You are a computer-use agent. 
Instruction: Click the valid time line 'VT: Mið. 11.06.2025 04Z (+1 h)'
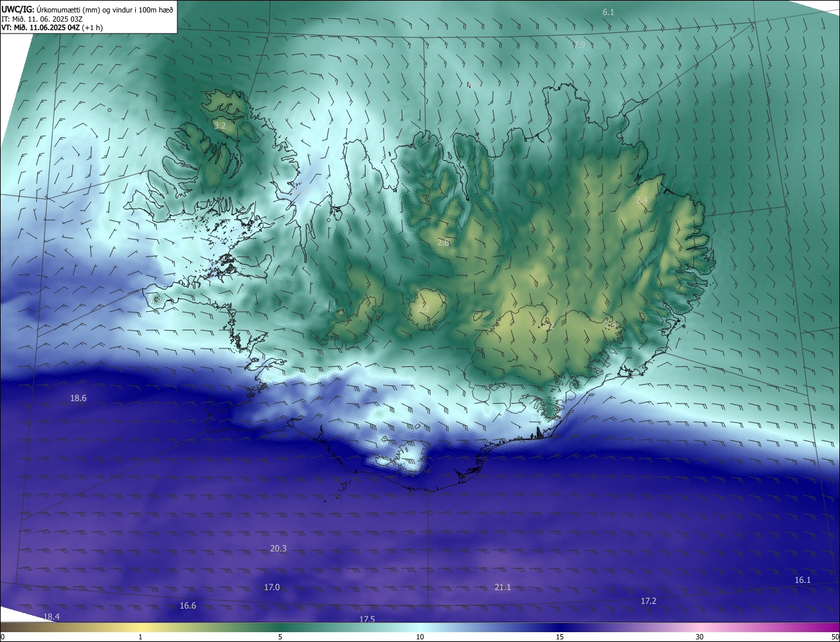click(x=52, y=28)
